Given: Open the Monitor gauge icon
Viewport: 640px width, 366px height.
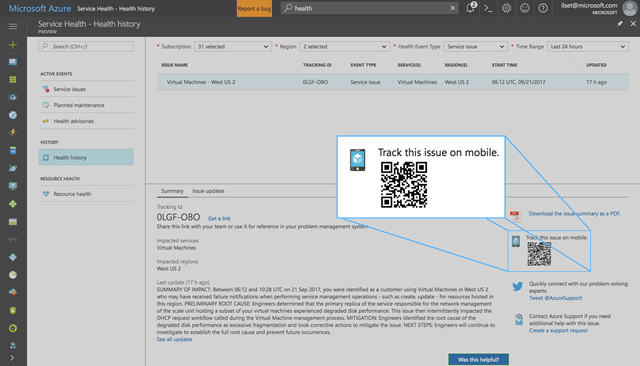Looking at the screenshot, I should coord(13,275).
